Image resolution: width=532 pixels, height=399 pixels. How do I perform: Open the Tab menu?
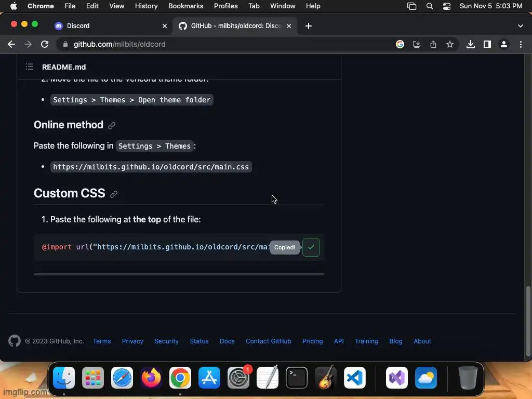(254, 6)
